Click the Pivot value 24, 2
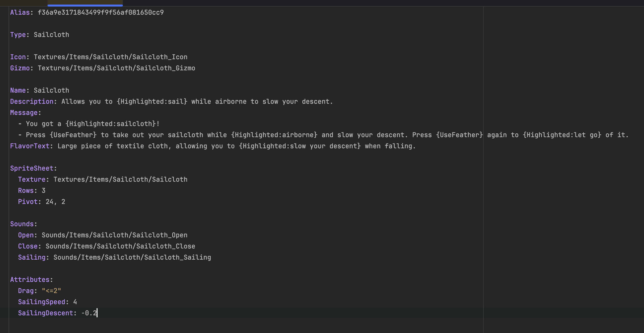This screenshot has width=644, height=333. click(x=55, y=202)
